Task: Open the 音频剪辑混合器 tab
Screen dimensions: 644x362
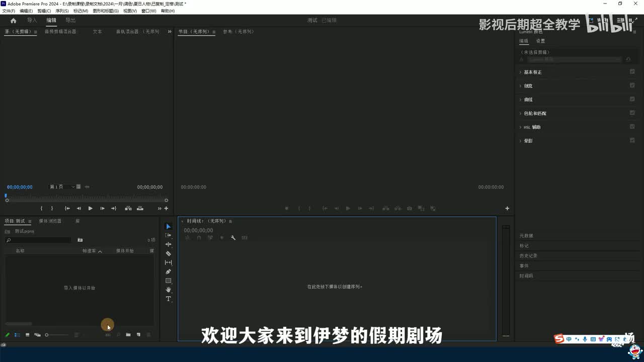Action: pos(60,32)
